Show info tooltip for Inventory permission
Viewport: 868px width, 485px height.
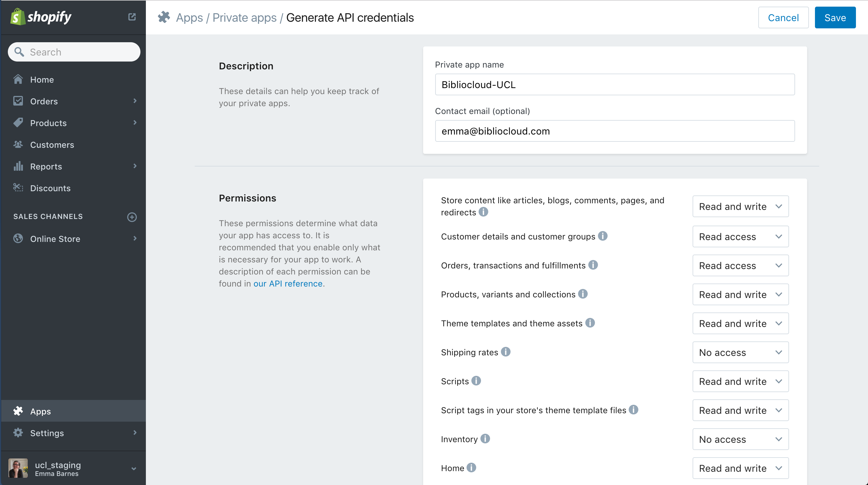pos(485,439)
